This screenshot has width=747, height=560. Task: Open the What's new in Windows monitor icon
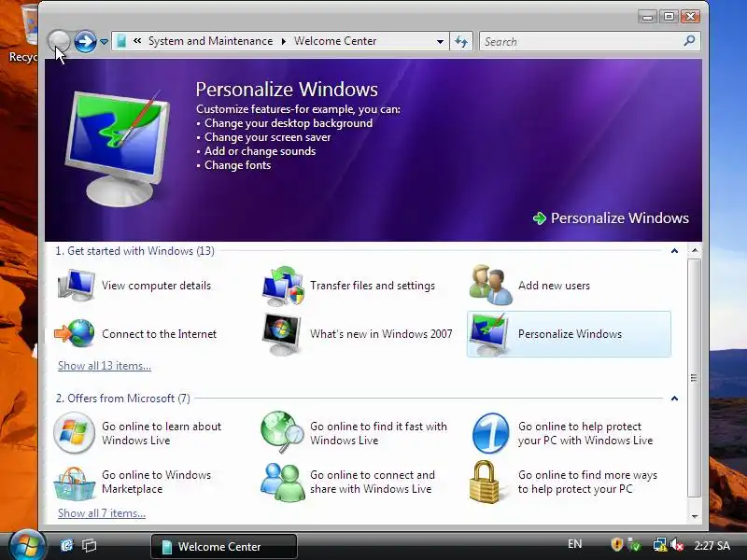coord(282,334)
